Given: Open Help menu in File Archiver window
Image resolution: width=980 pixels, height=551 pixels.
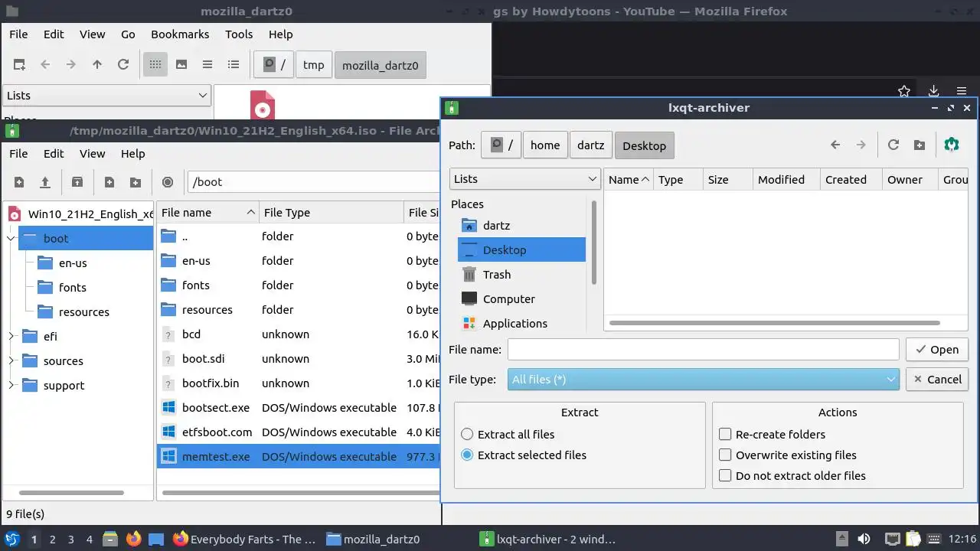Looking at the screenshot, I should pos(132,154).
